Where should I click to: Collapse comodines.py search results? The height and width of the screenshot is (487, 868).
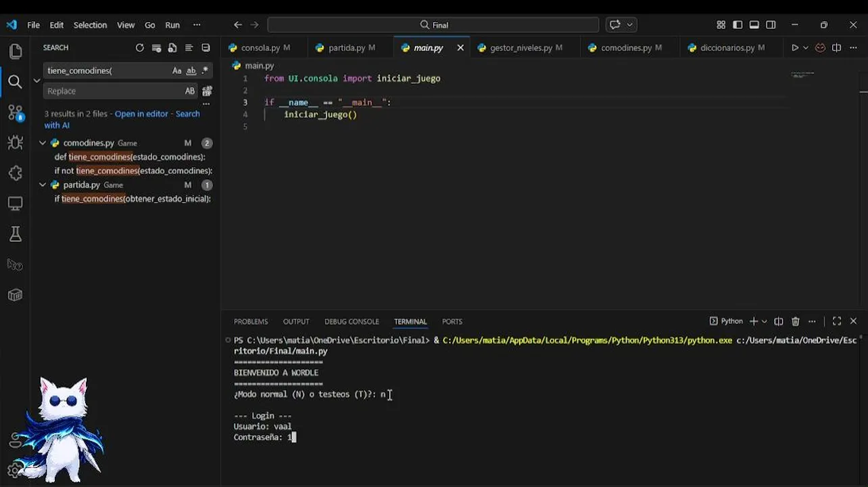coord(43,143)
